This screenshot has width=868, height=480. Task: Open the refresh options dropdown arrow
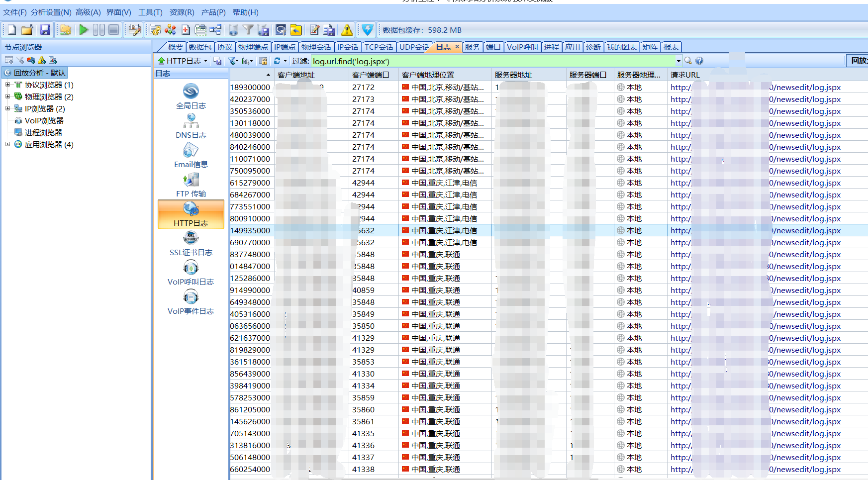click(285, 61)
